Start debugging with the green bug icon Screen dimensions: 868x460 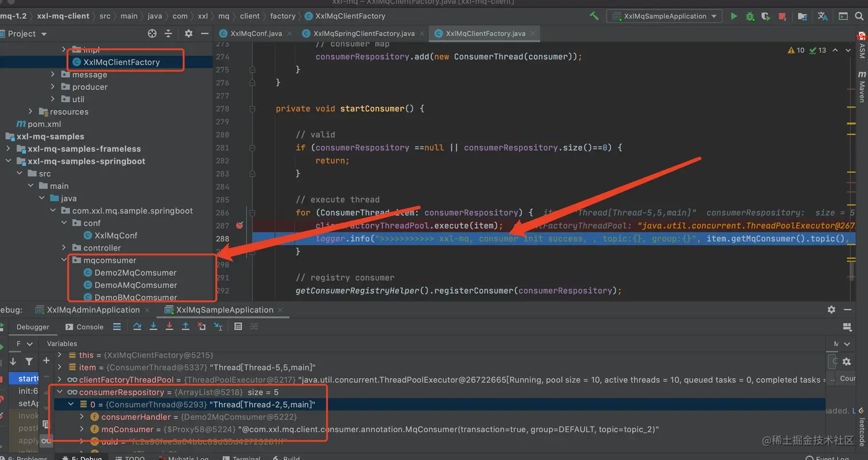click(750, 16)
